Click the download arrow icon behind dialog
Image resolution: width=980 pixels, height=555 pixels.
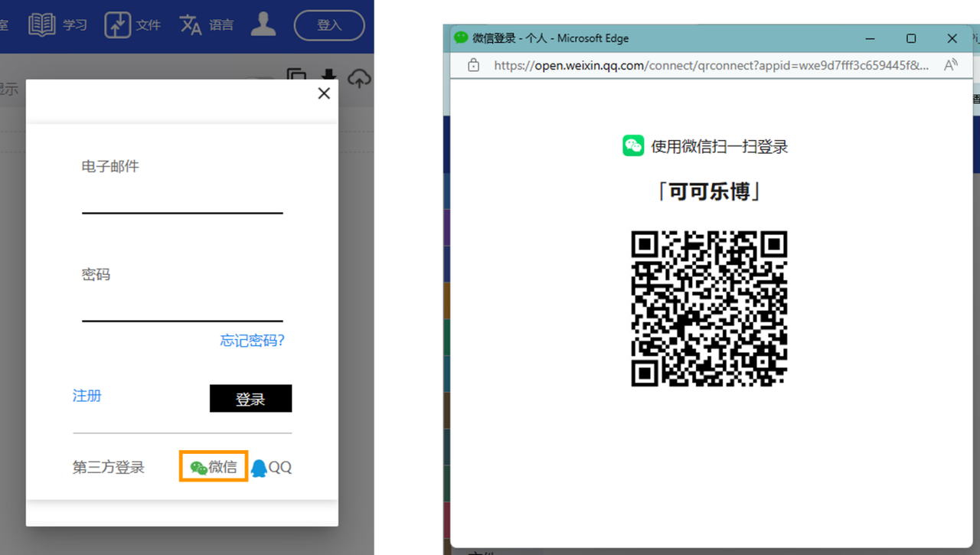pos(328,76)
